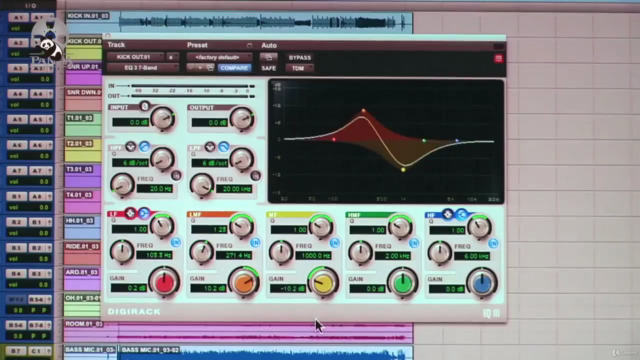Screen dimensions: 640x360
Task: Click the orange LMF node on the EQ graph
Action: coord(363,111)
